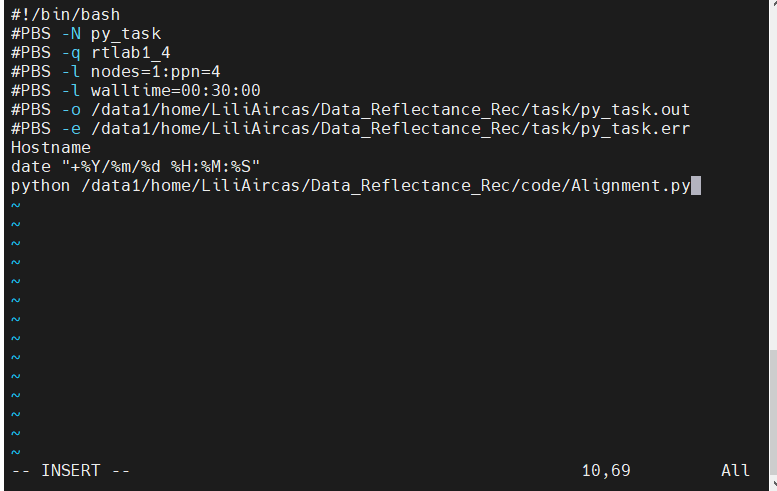The height and width of the screenshot is (491, 777).
Task: Click the -- INSERT -- mode indicator
Action: coord(70,470)
